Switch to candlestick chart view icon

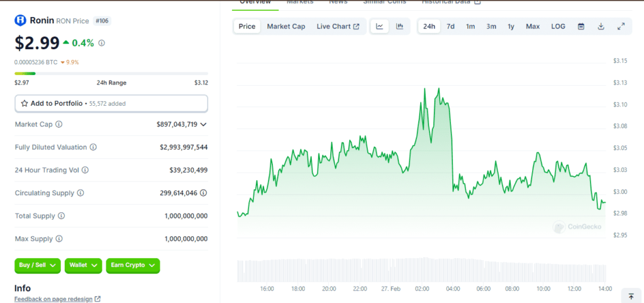pos(399,26)
